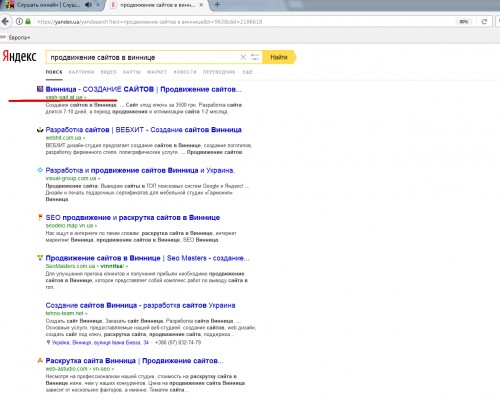Click the vn-seo path in web-astudio URL
Viewport: 500px width, 399px height.
tap(101, 369)
